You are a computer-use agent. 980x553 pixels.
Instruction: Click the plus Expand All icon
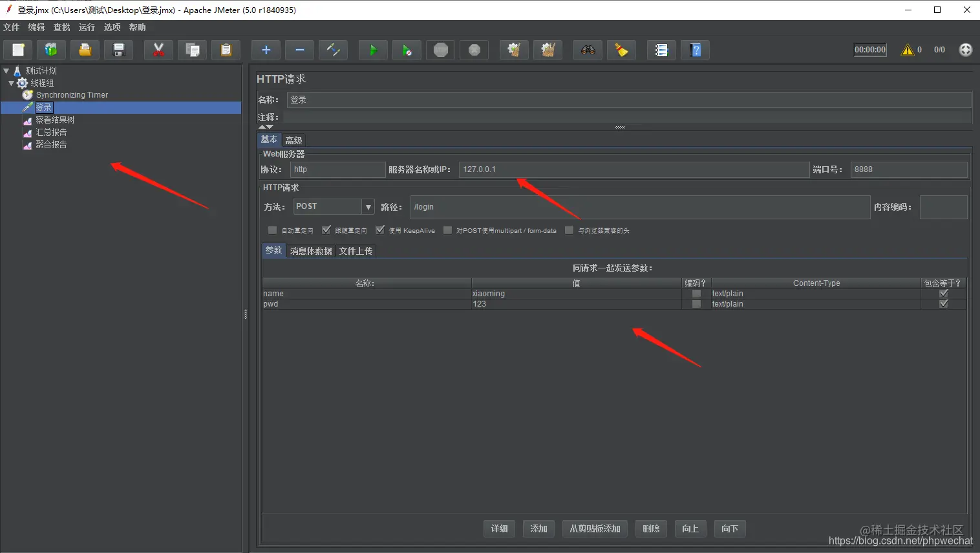coord(266,50)
